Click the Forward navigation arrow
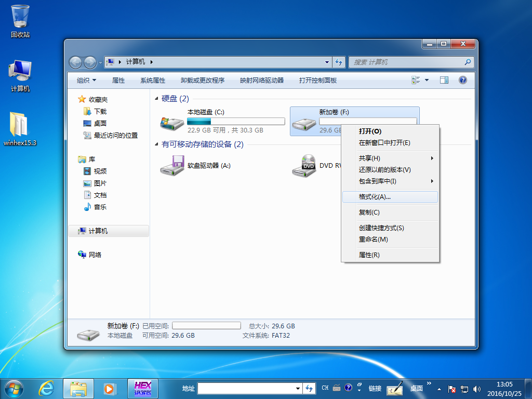The image size is (532, 399). (x=90, y=62)
